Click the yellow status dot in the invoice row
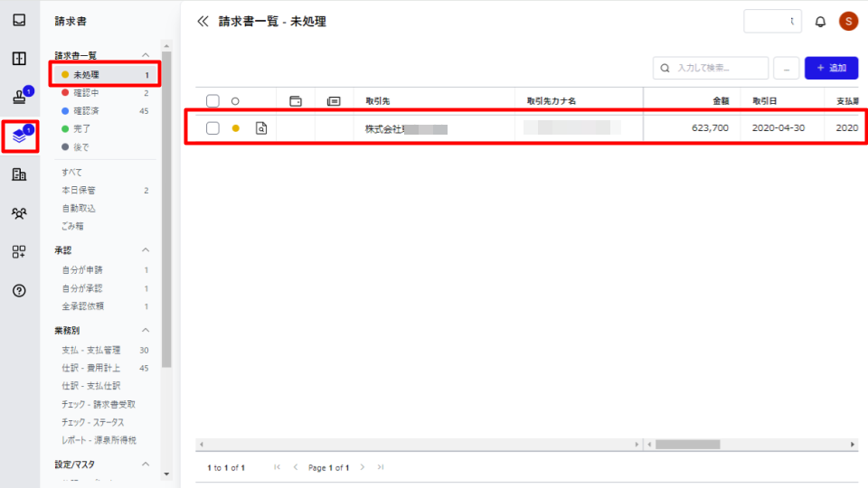The image size is (868, 488). 236,128
